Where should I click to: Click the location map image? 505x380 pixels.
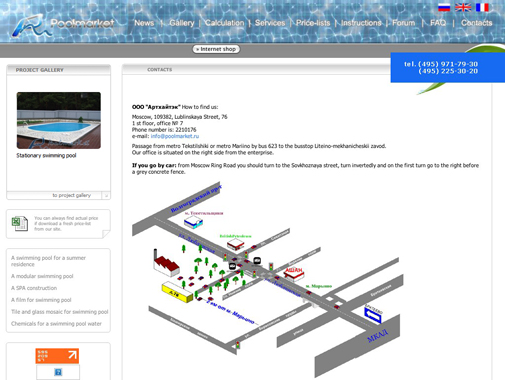[x=268, y=279]
